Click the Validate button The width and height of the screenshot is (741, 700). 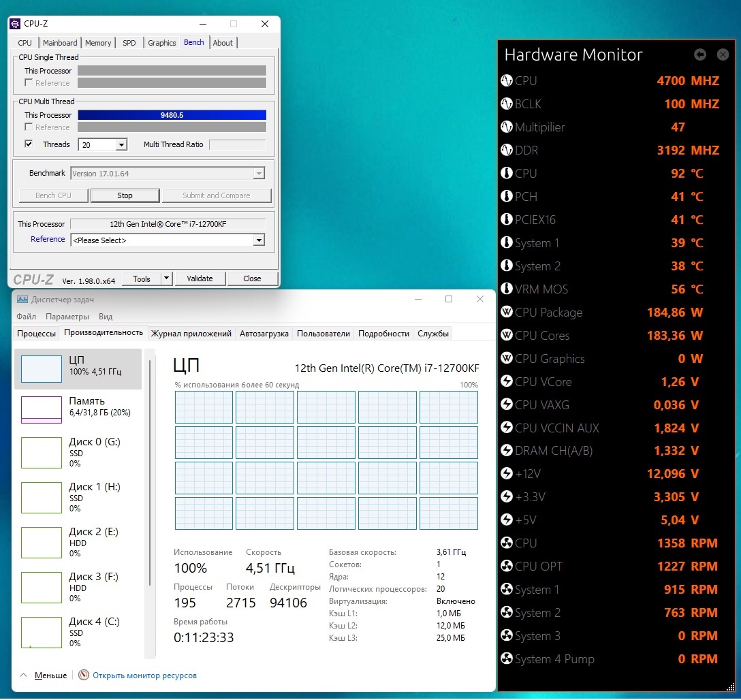pos(200,279)
